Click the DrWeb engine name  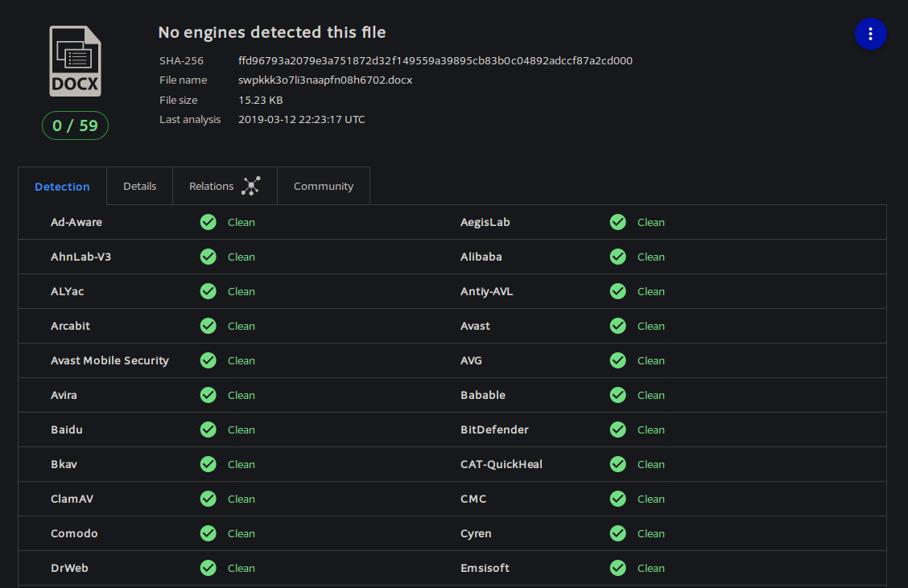69,569
